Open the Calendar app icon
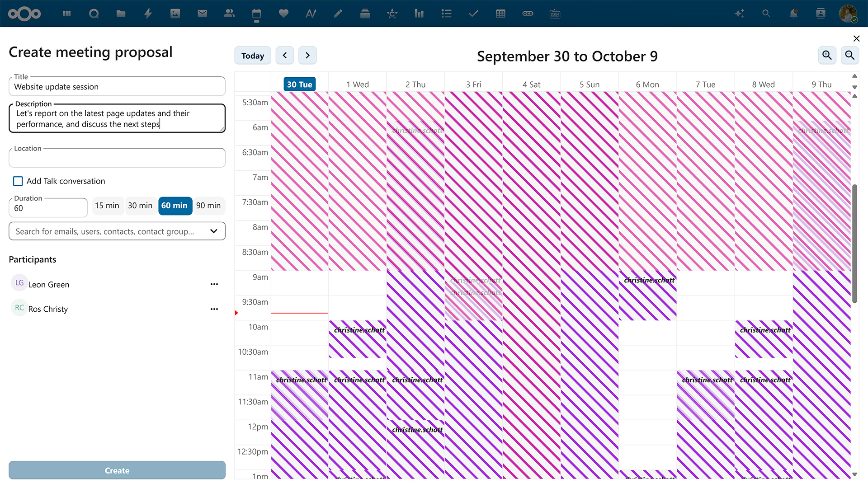Image resolution: width=868 pixels, height=488 pixels. coord(256,14)
